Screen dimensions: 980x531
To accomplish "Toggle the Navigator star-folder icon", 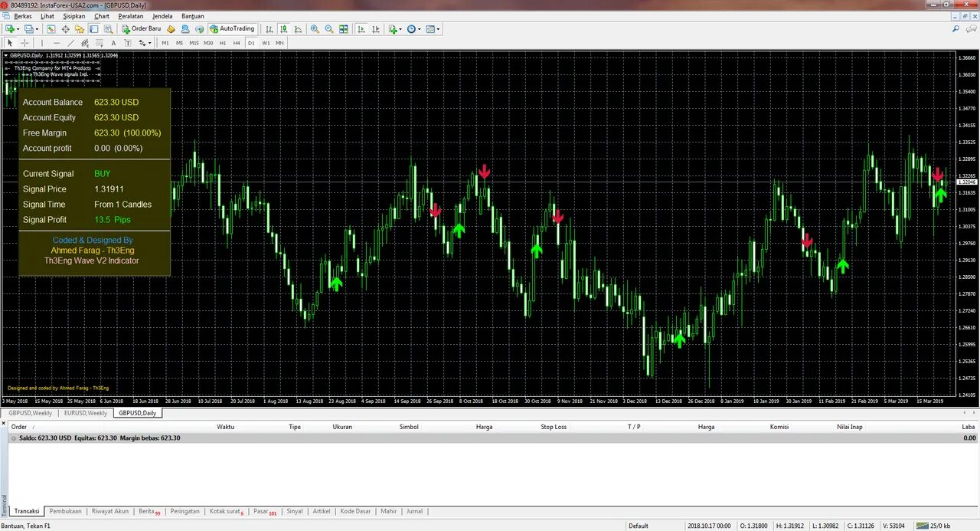I will pyautogui.click(x=80, y=29).
